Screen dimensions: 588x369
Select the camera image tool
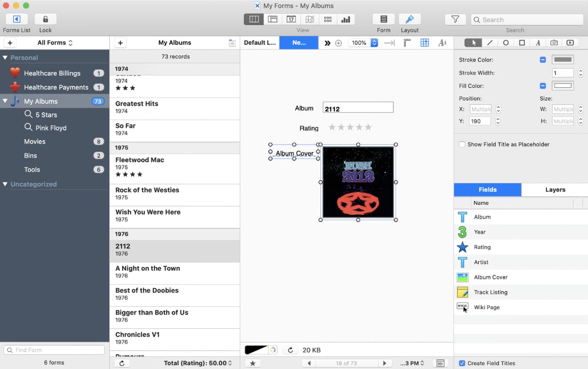click(554, 43)
